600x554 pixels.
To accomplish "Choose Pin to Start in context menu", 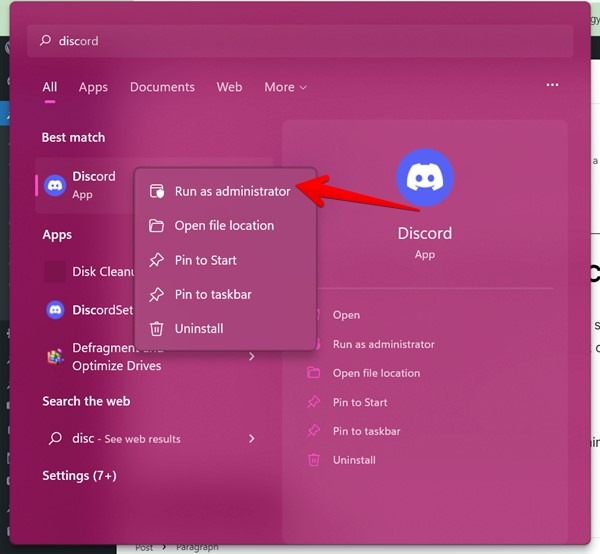I will tap(226, 260).
